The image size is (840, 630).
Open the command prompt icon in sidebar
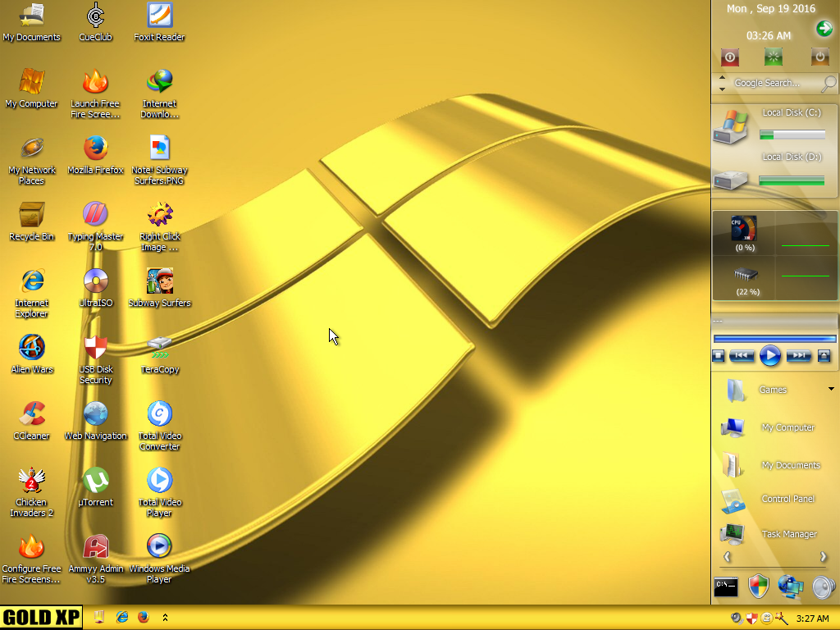(726, 587)
